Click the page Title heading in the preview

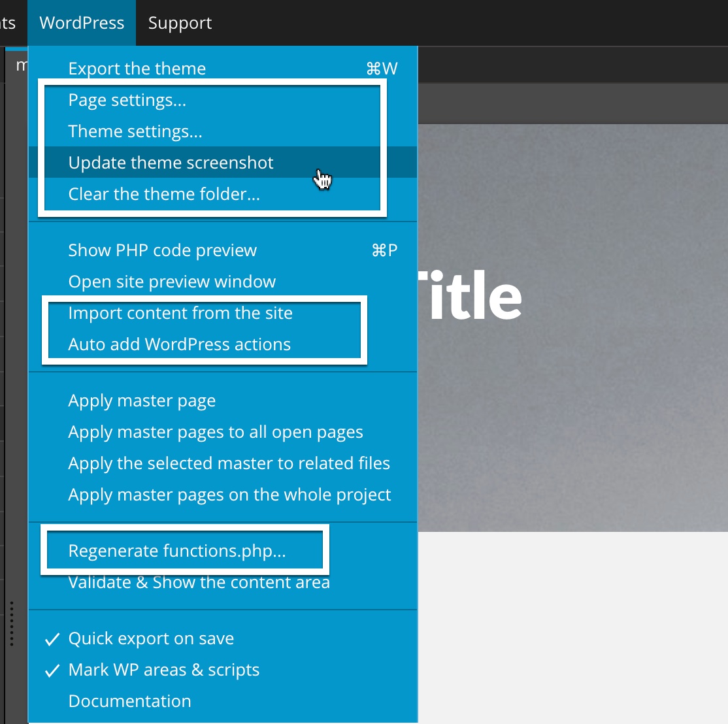(470, 295)
